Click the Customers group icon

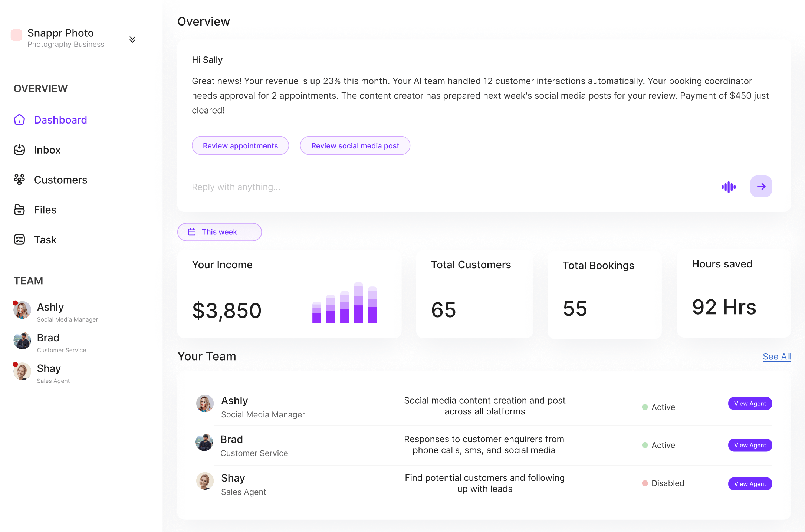(19, 180)
